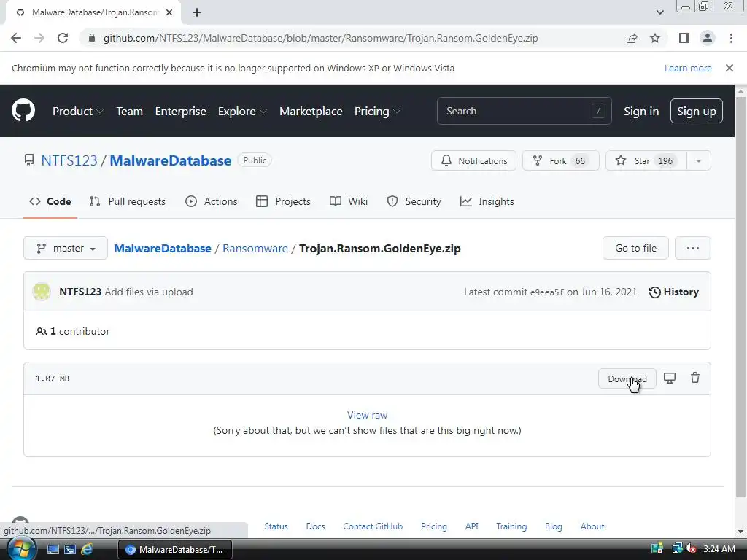
Task: Click the address bar URL
Action: [x=321, y=38]
